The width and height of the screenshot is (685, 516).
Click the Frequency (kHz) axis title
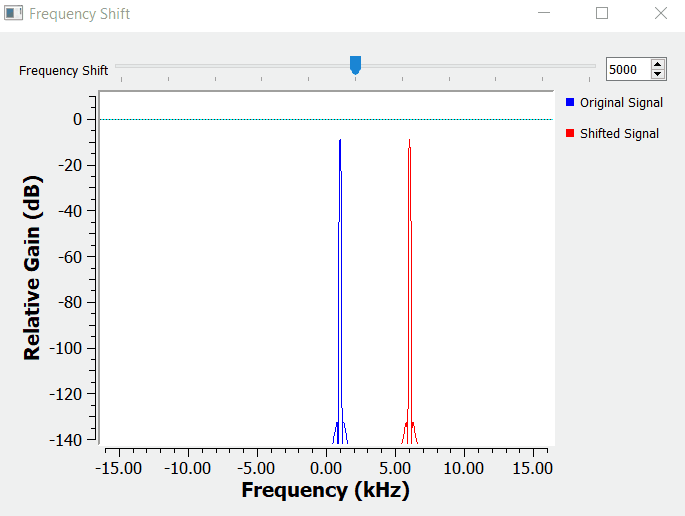tap(325, 490)
